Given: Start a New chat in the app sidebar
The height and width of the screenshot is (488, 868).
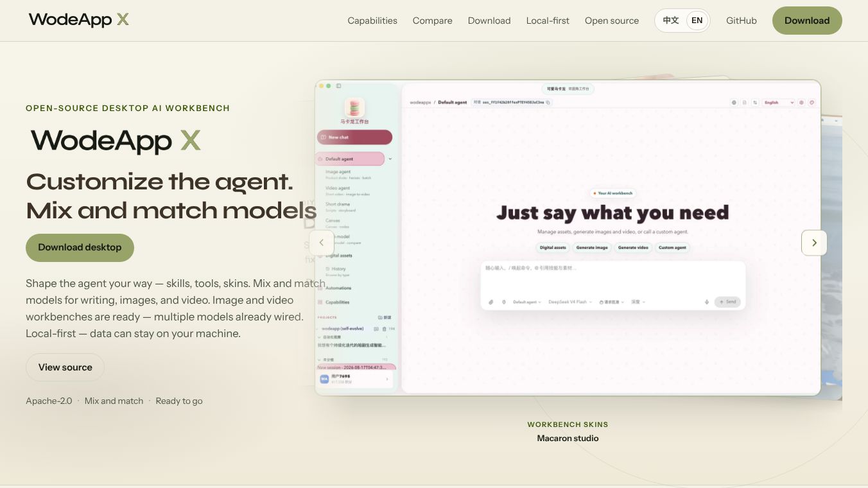Looking at the screenshot, I should (x=354, y=137).
